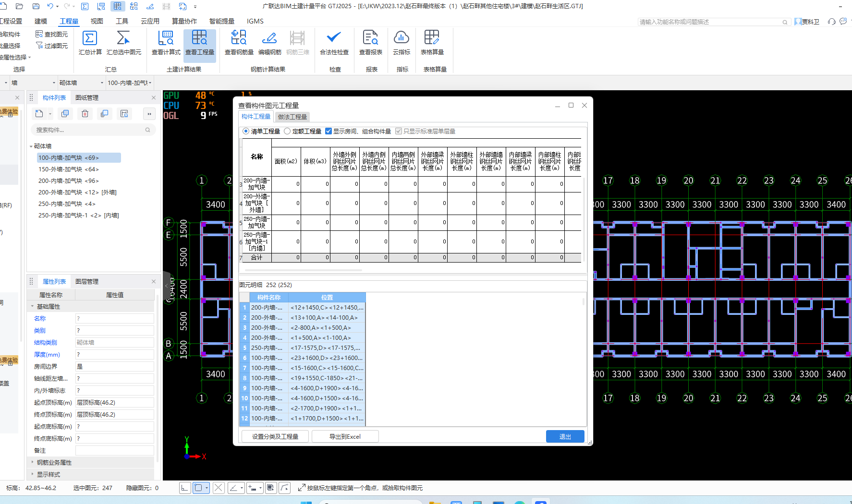
Task: Toggle the window select icon in status bar
Action: 271,488
